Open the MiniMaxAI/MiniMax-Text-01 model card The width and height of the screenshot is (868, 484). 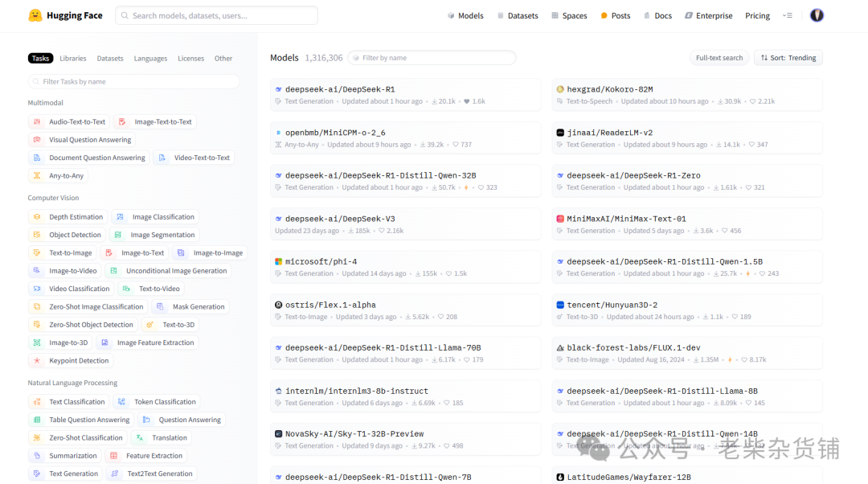pos(687,224)
